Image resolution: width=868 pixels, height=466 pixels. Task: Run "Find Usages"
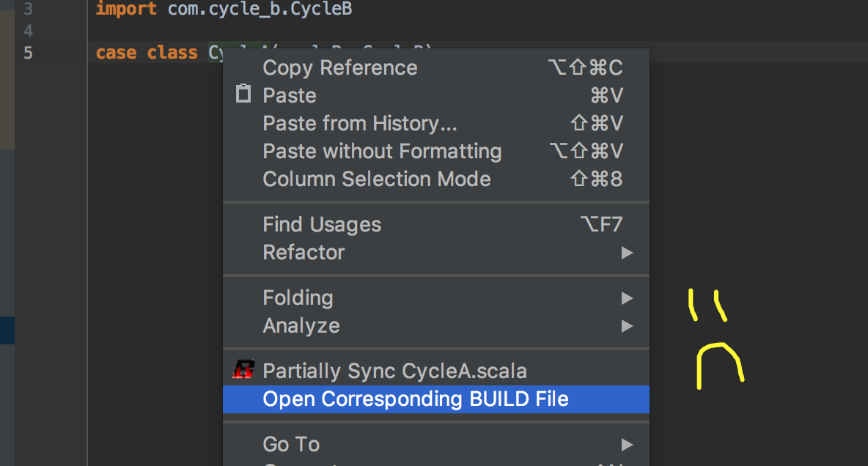tap(322, 224)
